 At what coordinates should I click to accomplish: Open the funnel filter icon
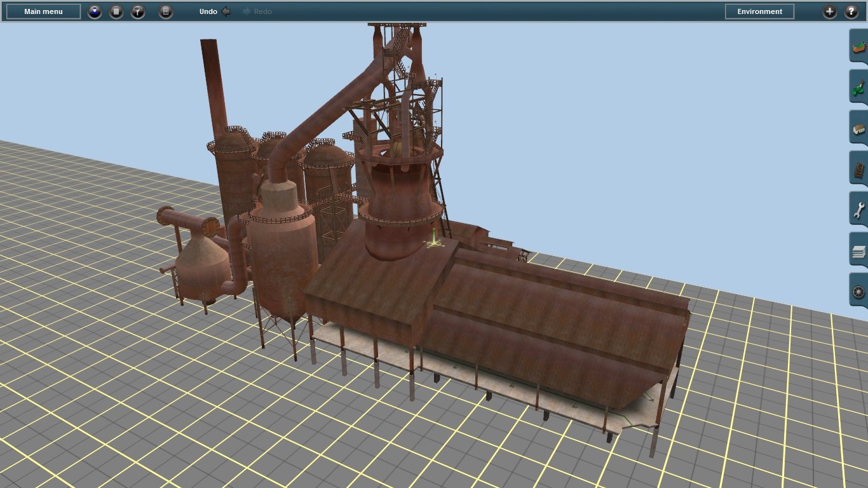click(x=138, y=11)
